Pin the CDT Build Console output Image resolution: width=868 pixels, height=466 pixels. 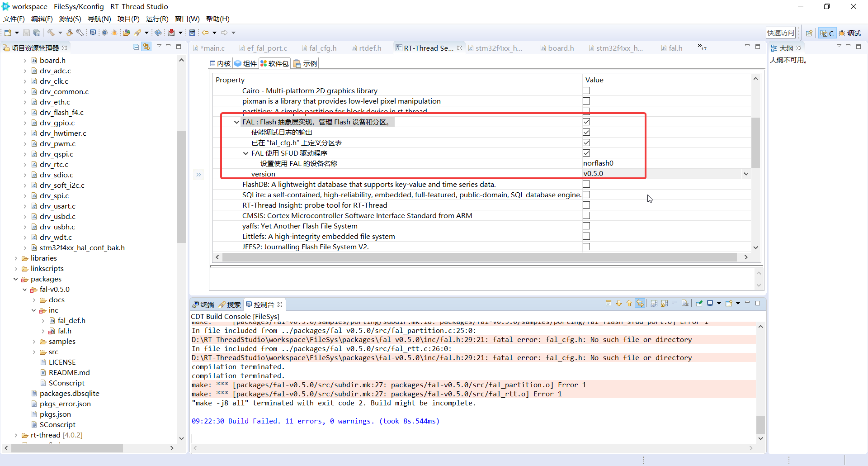point(699,303)
